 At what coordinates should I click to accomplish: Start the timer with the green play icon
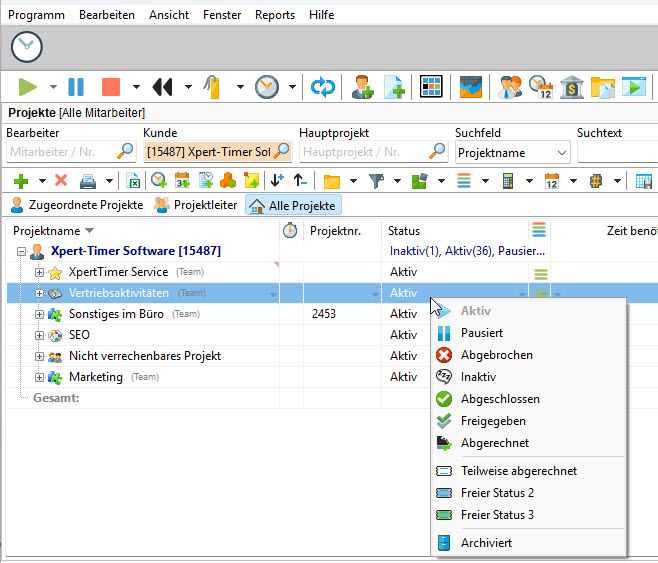[28, 87]
